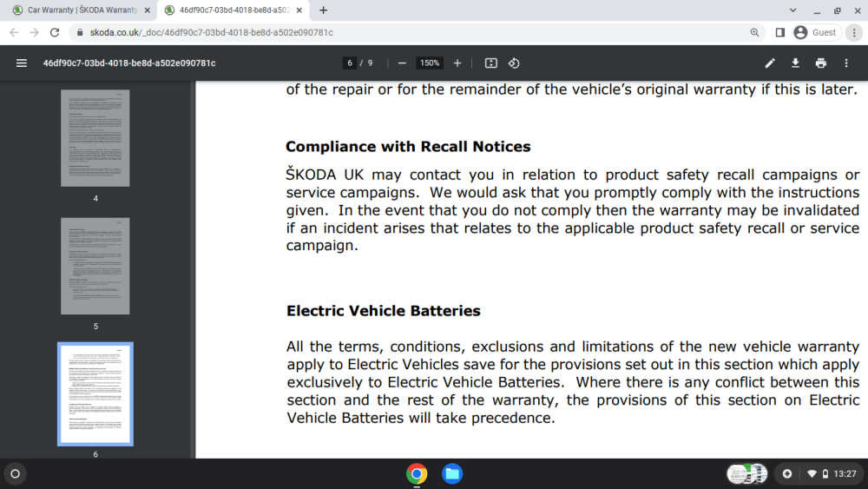Toggle the browser side panel icon
This screenshot has height=489, width=868.
pyautogui.click(x=780, y=33)
